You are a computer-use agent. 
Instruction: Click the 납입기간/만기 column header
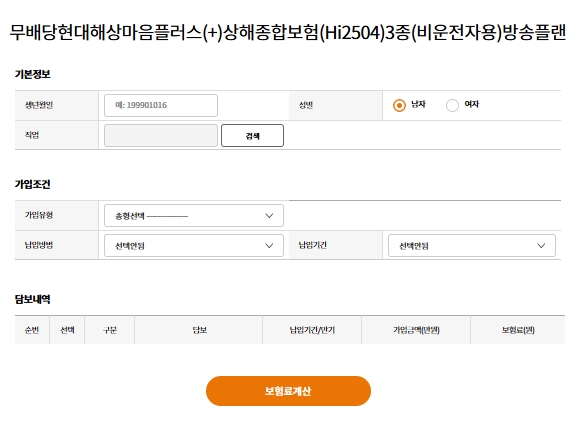[x=312, y=330]
